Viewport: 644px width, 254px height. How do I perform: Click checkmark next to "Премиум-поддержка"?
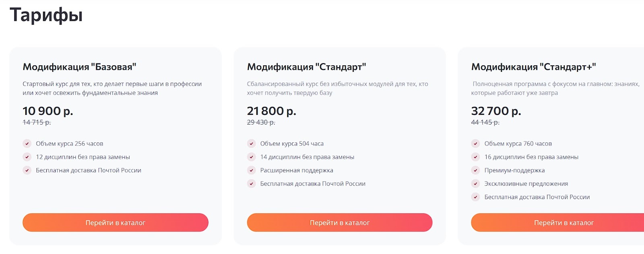pyautogui.click(x=475, y=170)
